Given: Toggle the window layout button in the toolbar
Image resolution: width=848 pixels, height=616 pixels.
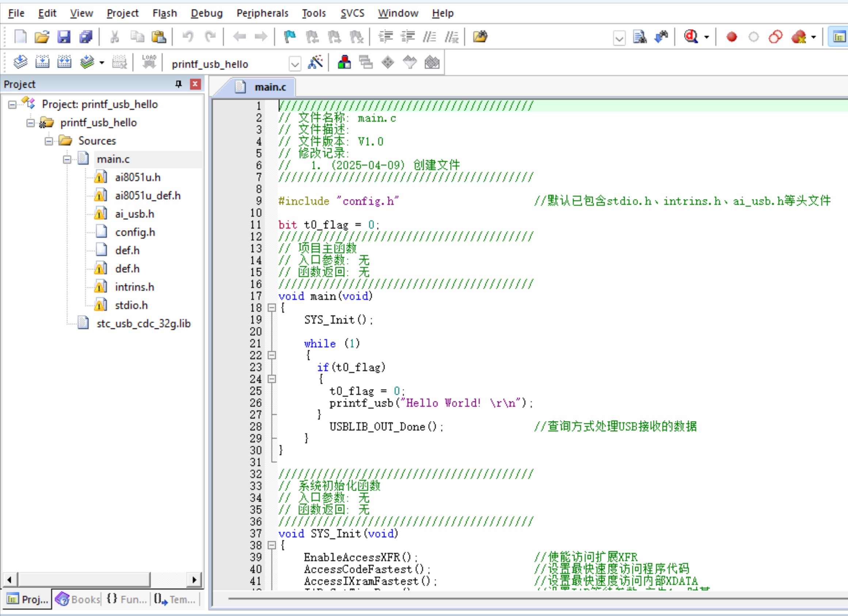Looking at the screenshot, I should point(839,37).
